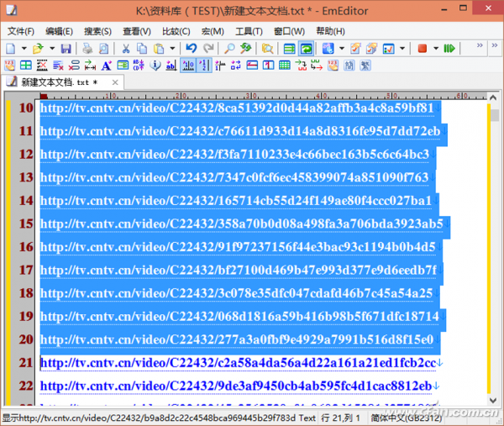Open the 工具(T) menu
Screen dimensions: 504x426
click(249, 31)
